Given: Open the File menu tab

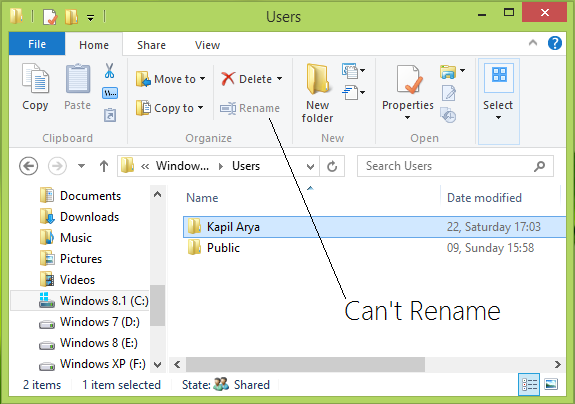Looking at the screenshot, I should (x=37, y=44).
